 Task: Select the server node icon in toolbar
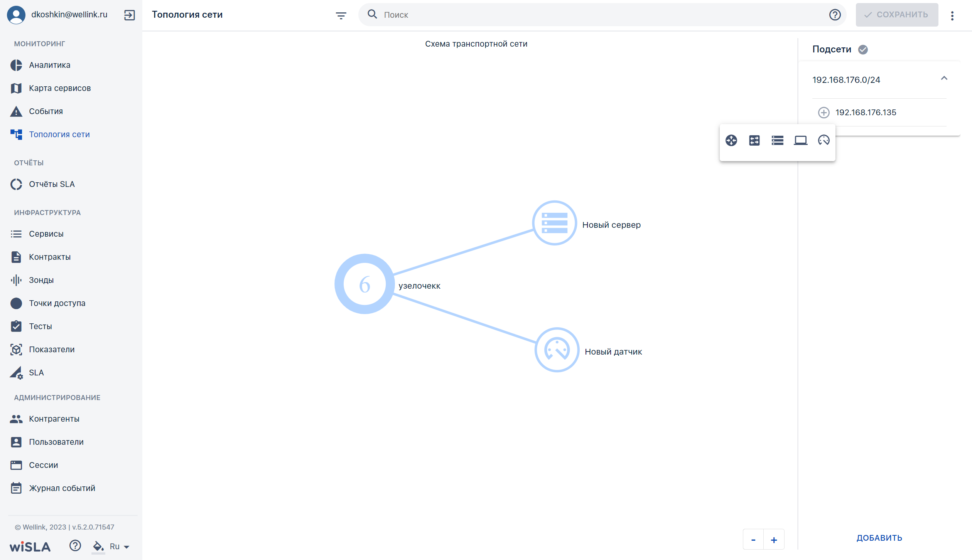pyautogui.click(x=778, y=140)
